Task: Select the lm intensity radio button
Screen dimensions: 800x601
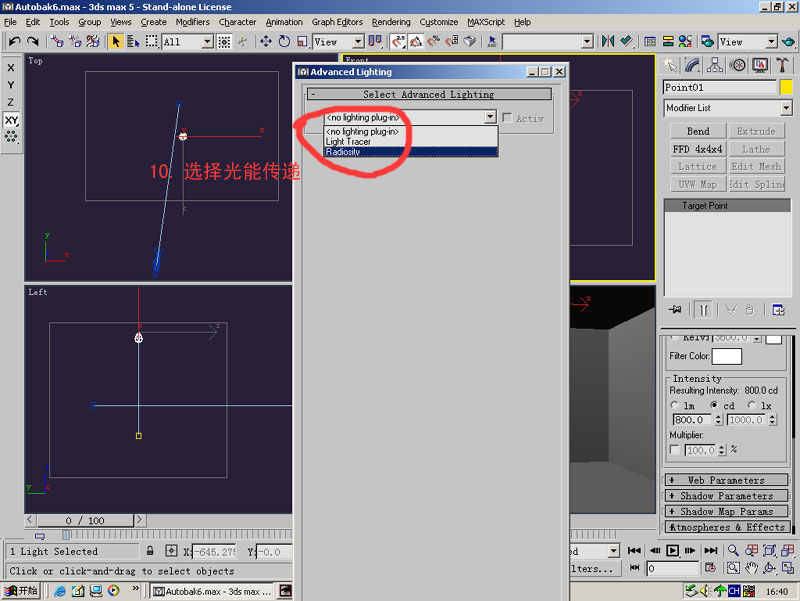Action: point(674,405)
